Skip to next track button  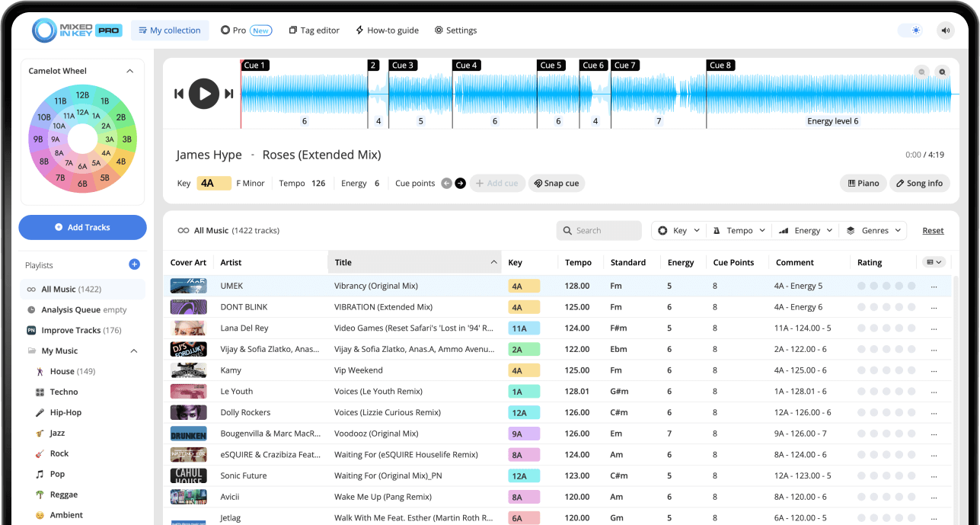[x=228, y=94]
